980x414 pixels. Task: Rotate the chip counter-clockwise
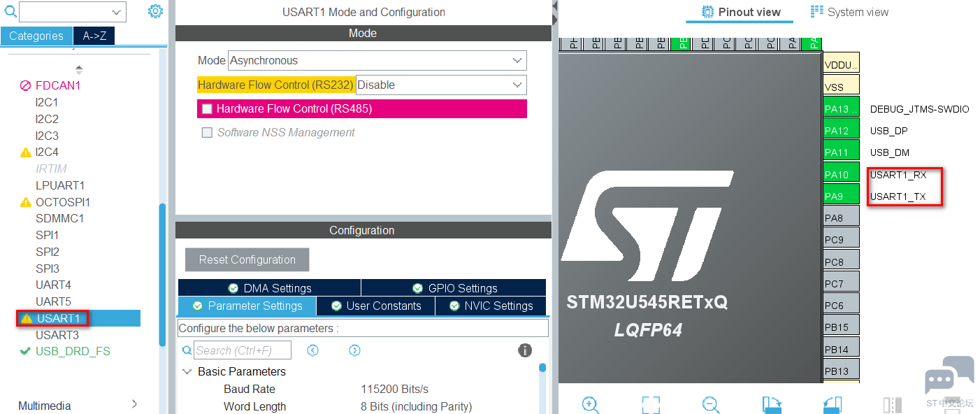833,405
